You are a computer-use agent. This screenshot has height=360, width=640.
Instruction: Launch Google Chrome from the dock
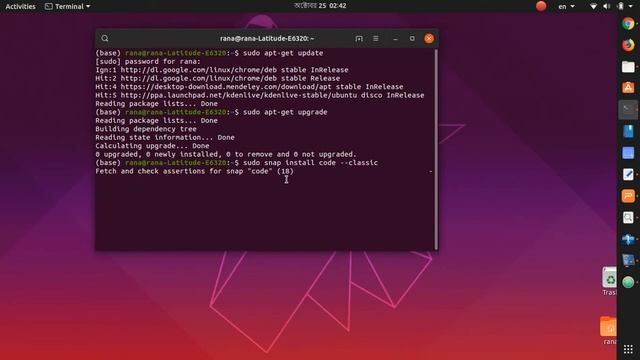(x=628, y=24)
